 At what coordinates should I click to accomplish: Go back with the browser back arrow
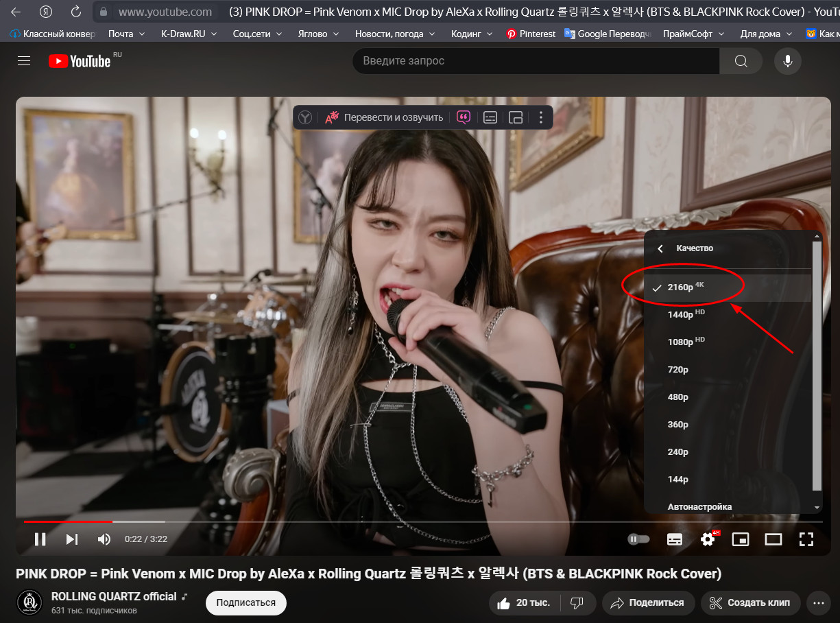tap(16, 12)
